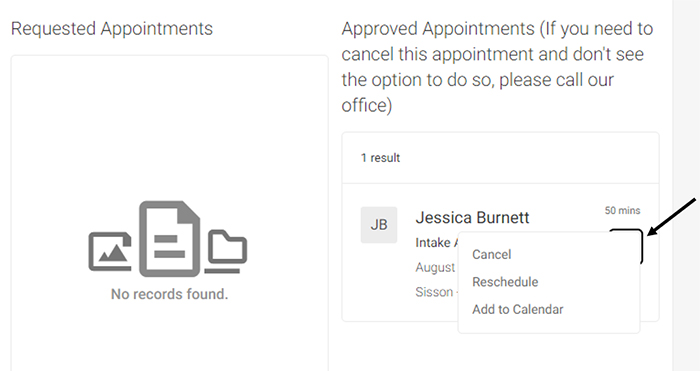Click the Jessica Burnett appointment name

click(x=472, y=217)
